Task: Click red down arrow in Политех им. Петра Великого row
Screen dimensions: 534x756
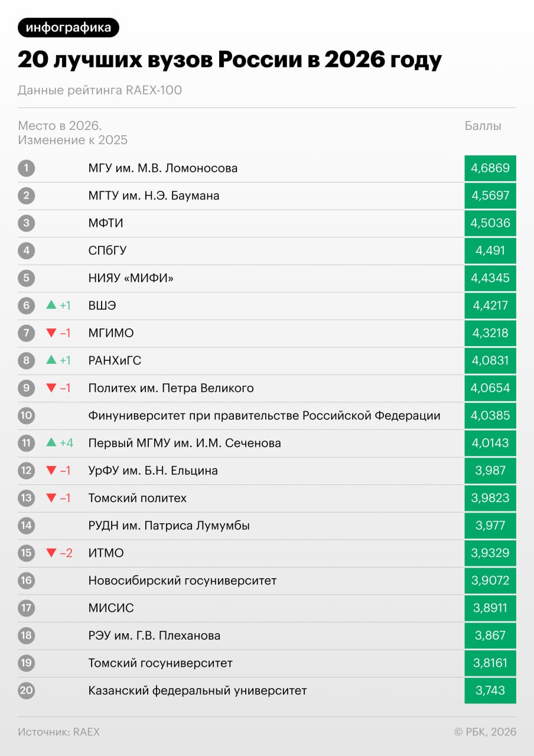Action: [51, 388]
